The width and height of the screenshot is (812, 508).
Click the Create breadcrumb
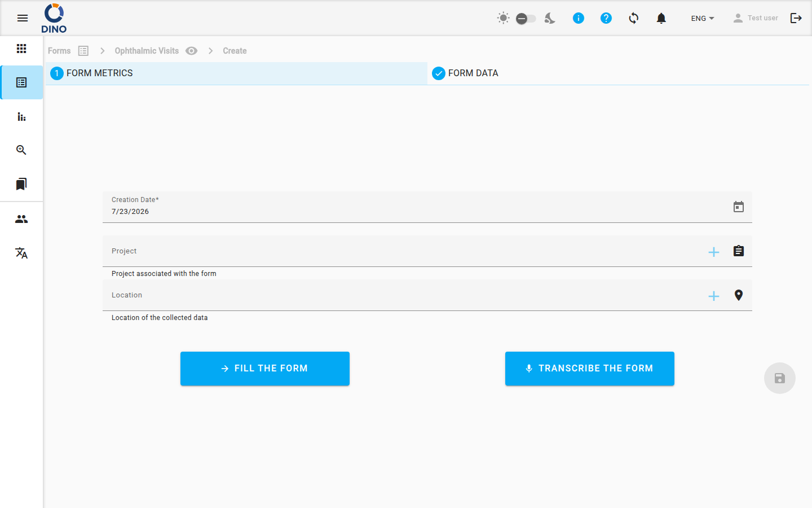[x=235, y=51]
